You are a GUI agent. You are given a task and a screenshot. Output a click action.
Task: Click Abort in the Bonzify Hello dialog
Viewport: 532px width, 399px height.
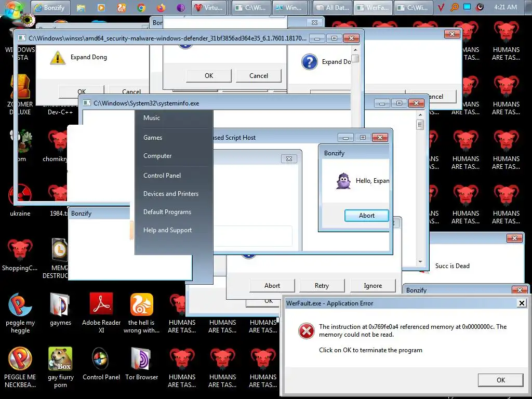click(x=366, y=216)
